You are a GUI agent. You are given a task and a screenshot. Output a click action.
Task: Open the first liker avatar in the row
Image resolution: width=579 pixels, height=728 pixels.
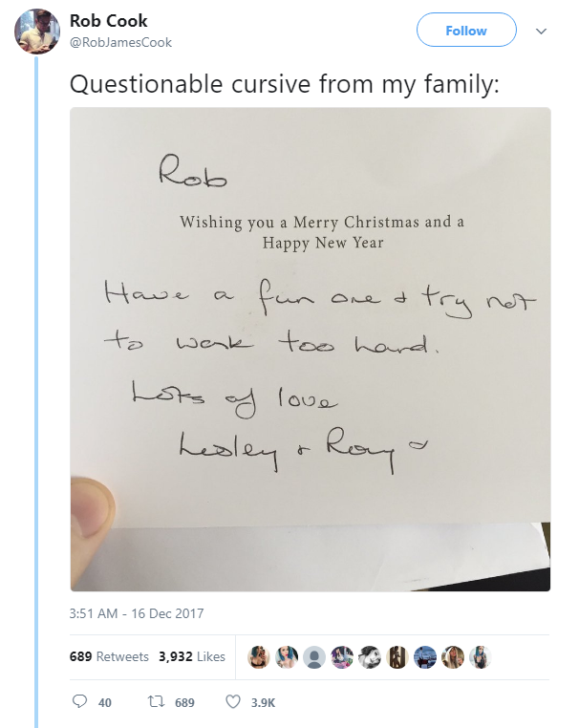[x=258, y=657]
